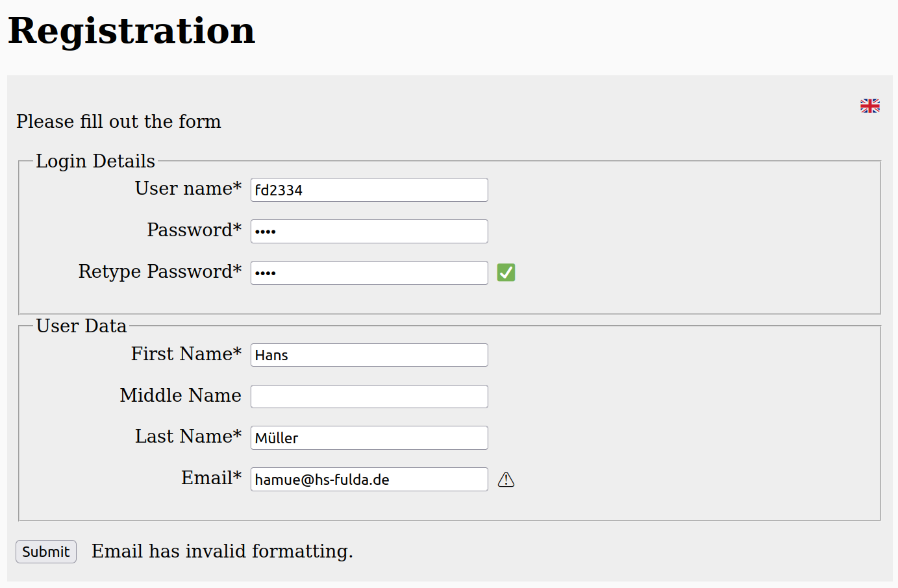Click the "User Data" legend

tap(81, 326)
